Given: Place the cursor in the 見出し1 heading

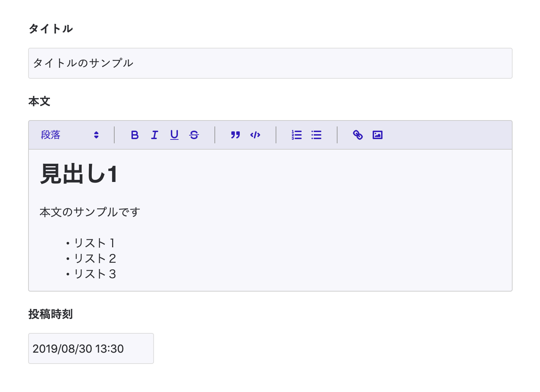Looking at the screenshot, I should [x=79, y=174].
